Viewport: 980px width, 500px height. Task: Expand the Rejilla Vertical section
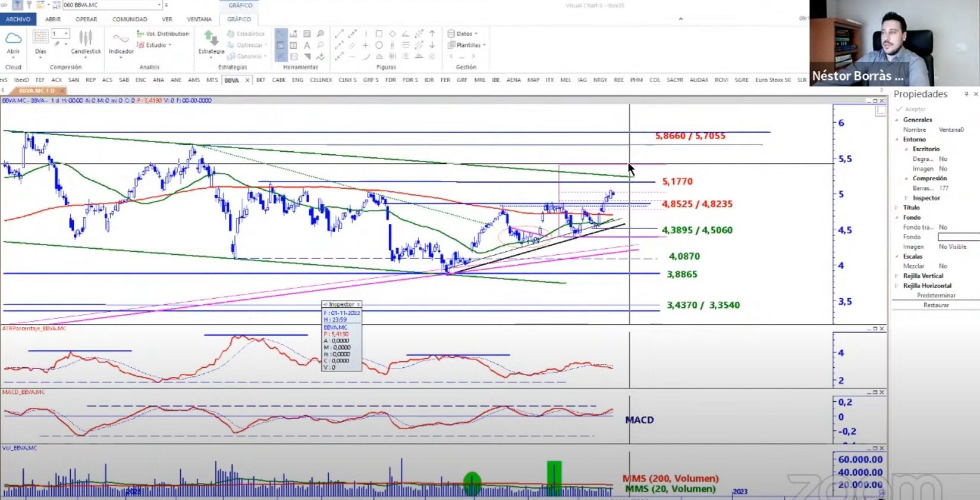(x=897, y=276)
